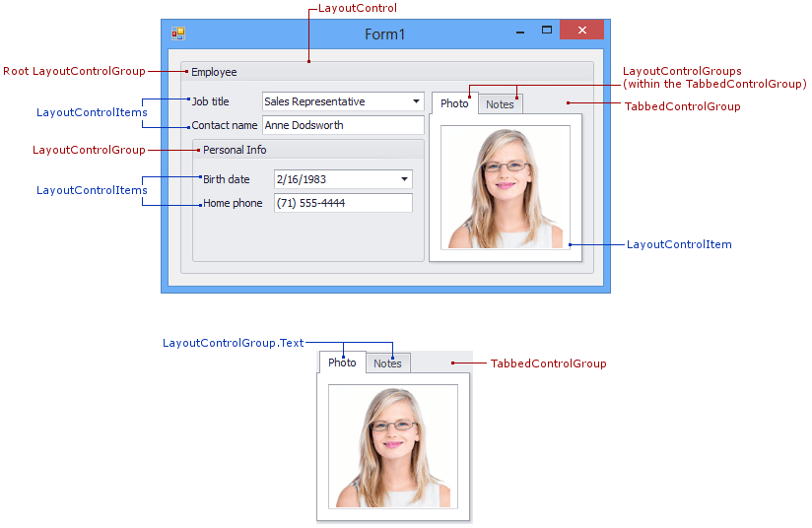Select the Photo tab in lower tabbed group
The width and height of the screenshot is (812, 528).
[x=342, y=363]
